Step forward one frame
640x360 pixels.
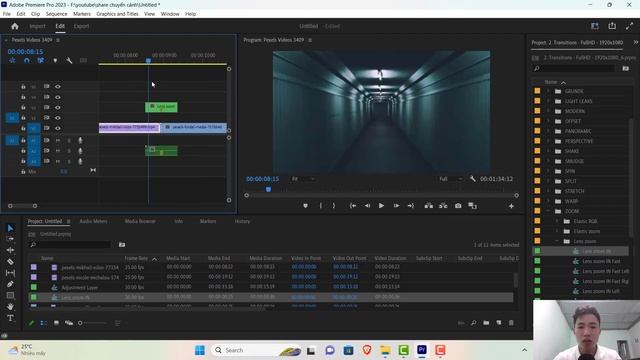(x=396, y=206)
